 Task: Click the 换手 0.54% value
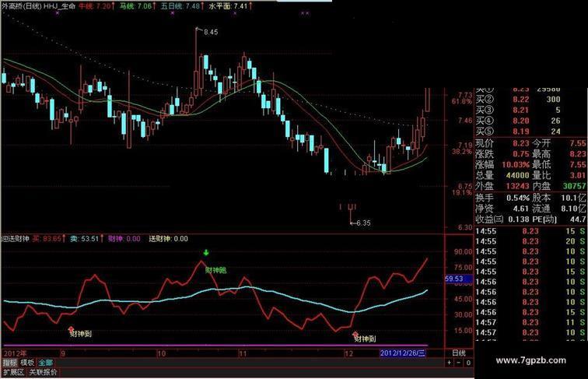[518, 198]
